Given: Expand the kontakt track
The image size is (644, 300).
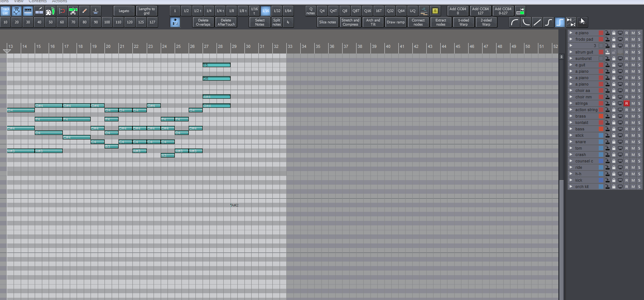Looking at the screenshot, I should click(x=571, y=122).
